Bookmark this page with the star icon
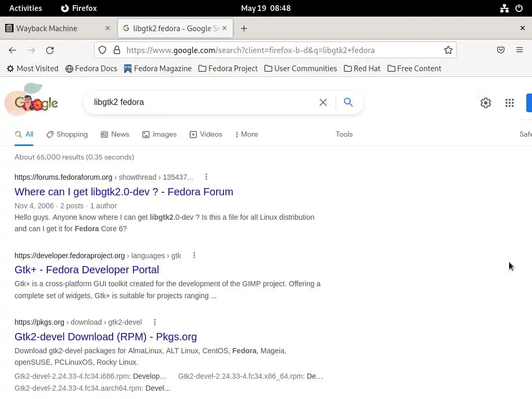 [x=448, y=50]
